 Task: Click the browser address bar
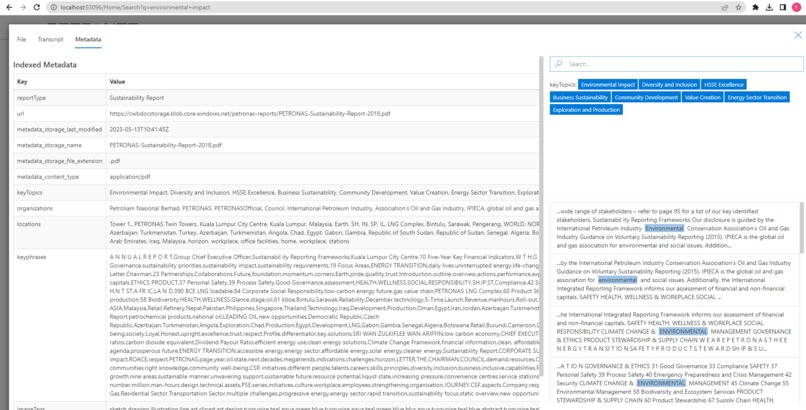[x=386, y=7]
